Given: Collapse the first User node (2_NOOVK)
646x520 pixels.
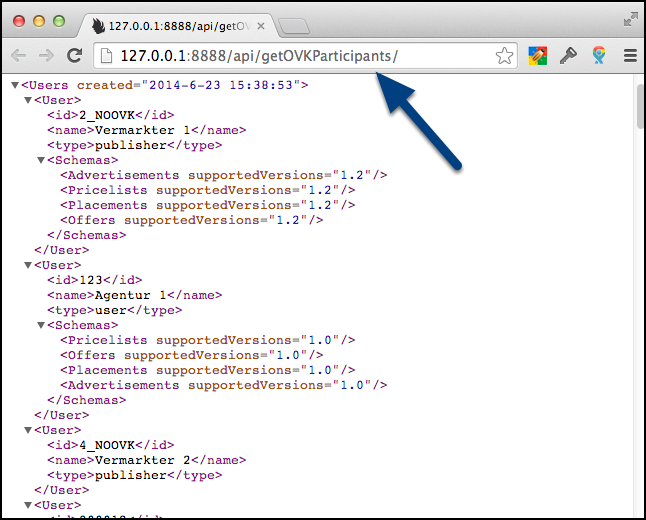Looking at the screenshot, I should [28, 100].
